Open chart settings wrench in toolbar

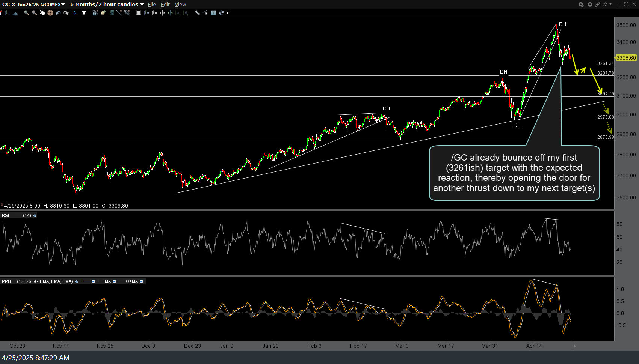pyautogui.click(x=197, y=13)
